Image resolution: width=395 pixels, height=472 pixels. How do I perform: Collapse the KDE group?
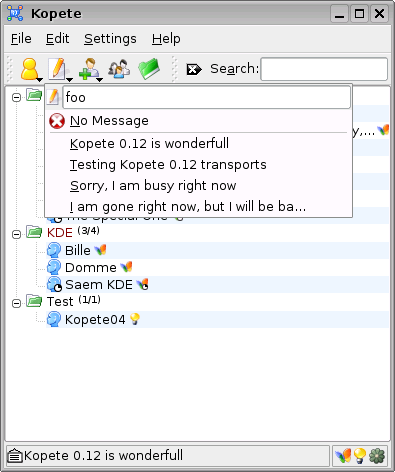[16, 235]
